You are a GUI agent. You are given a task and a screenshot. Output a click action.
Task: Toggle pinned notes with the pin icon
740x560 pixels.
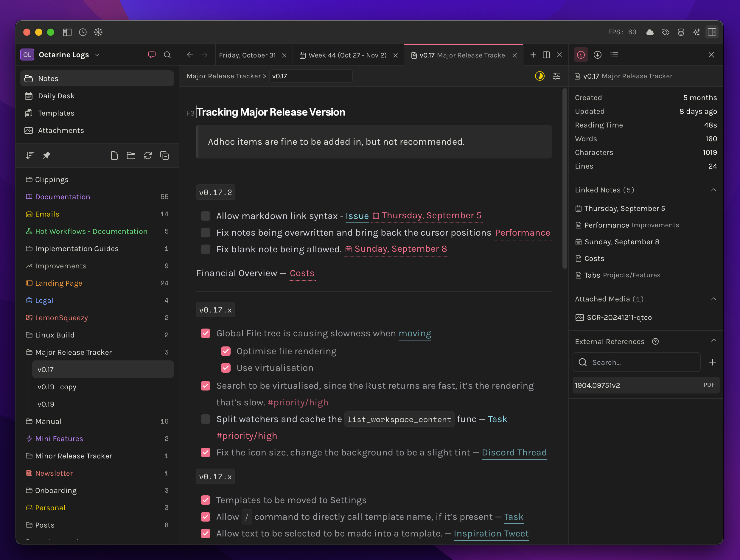[46, 155]
